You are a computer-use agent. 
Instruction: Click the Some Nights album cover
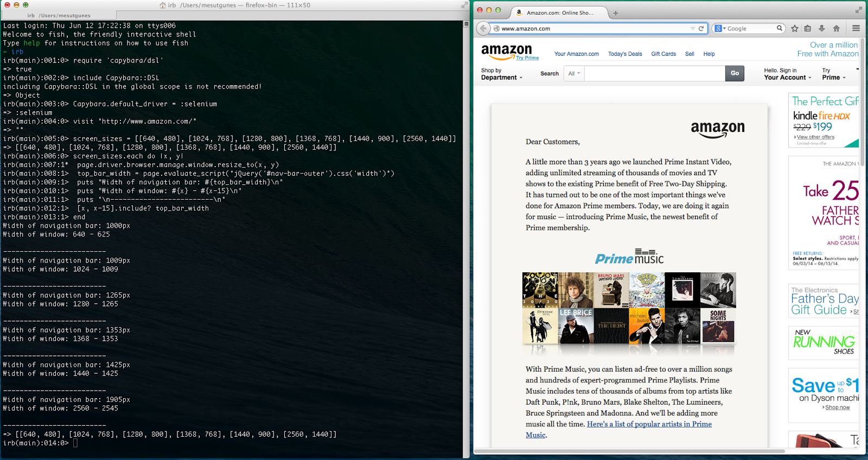[718, 326]
